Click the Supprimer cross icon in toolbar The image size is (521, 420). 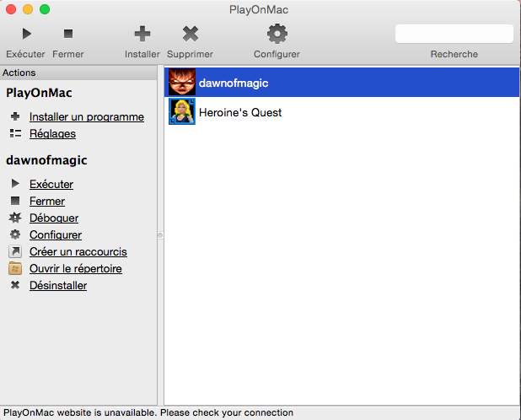[191, 34]
